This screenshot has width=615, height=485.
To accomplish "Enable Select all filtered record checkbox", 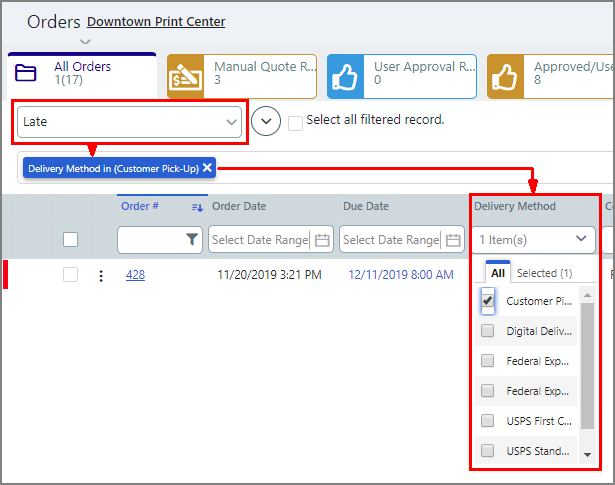I will click(x=295, y=122).
